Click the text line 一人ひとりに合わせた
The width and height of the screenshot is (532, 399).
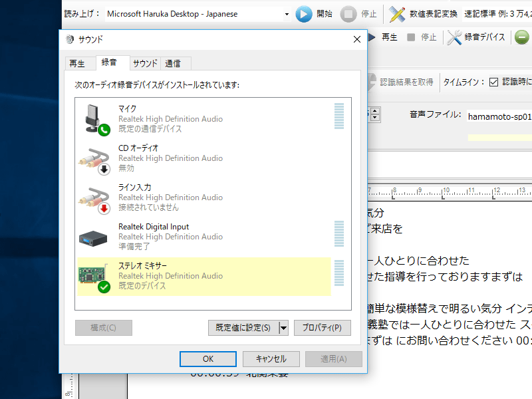[418, 261]
